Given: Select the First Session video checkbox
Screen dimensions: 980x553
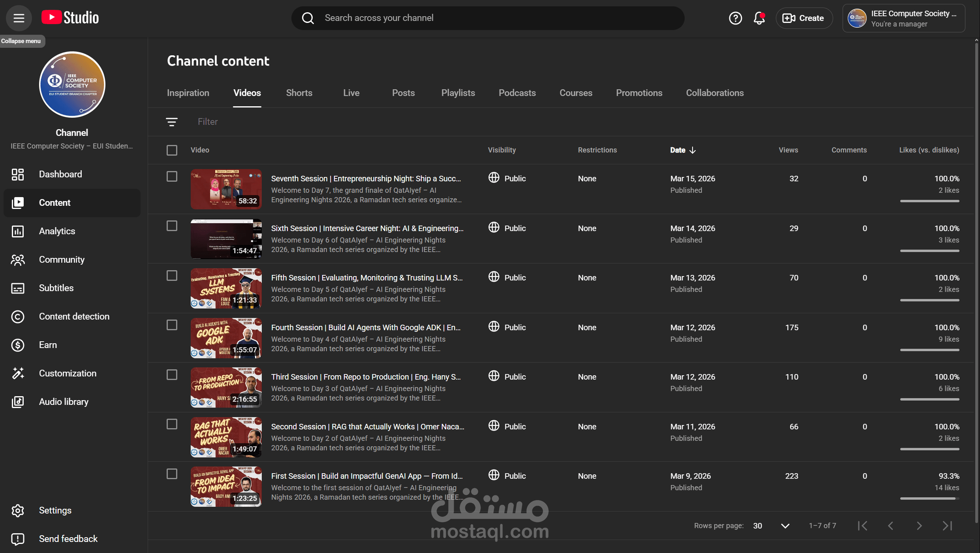Looking at the screenshot, I should [x=172, y=474].
